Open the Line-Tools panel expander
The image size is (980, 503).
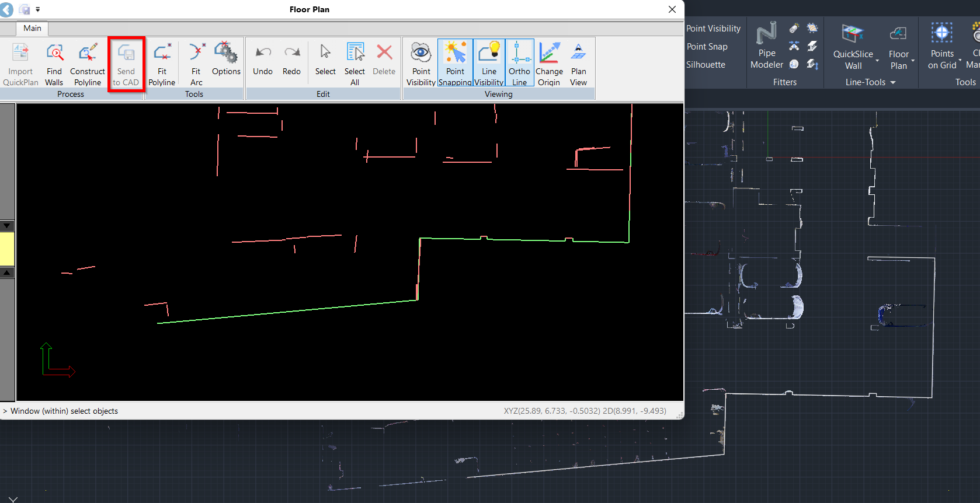(x=892, y=82)
